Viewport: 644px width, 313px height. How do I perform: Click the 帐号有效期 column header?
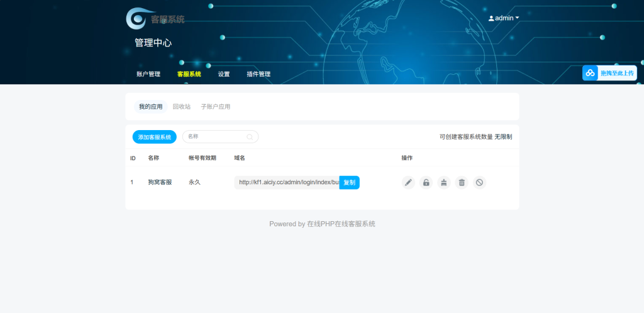tap(202, 158)
